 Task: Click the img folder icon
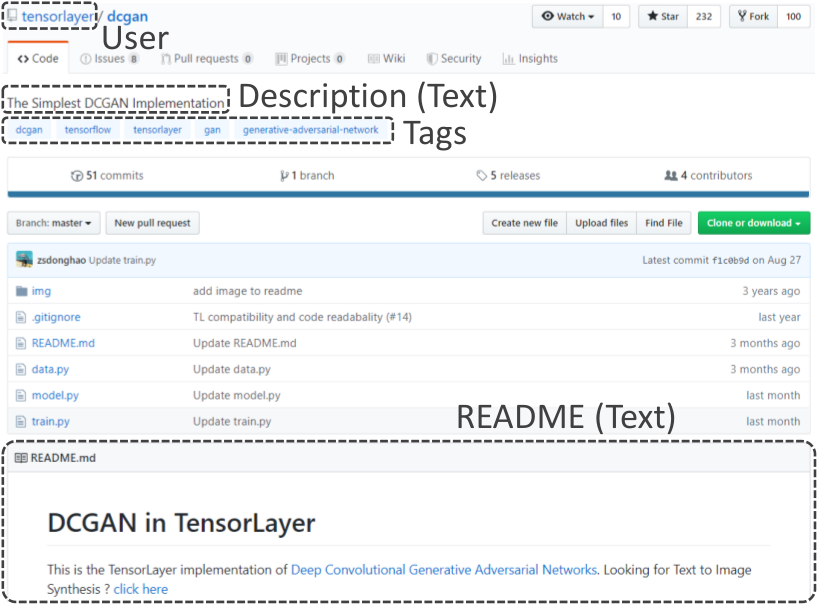[x=21, y=291]
